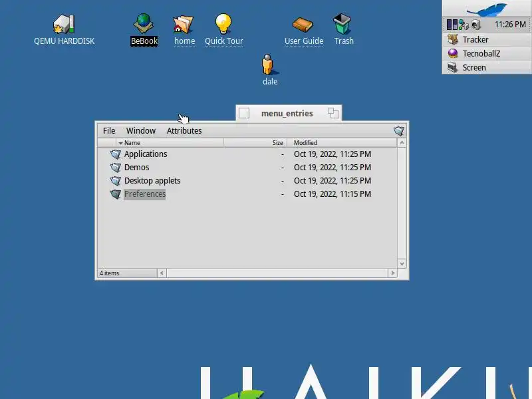Viewport: 532px width, 399px height.
Task: Click the ProcessController tray icon
Action: (452, 25)
